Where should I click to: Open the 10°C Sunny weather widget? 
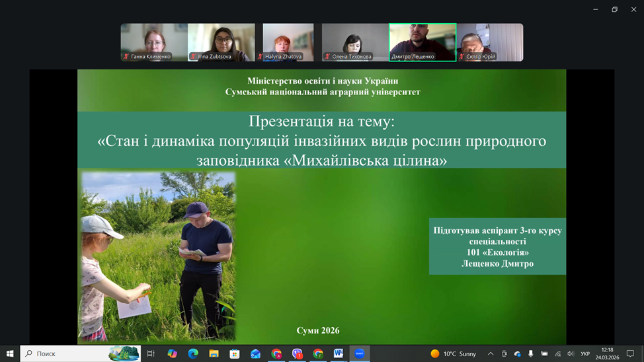(x=454, y=353)
